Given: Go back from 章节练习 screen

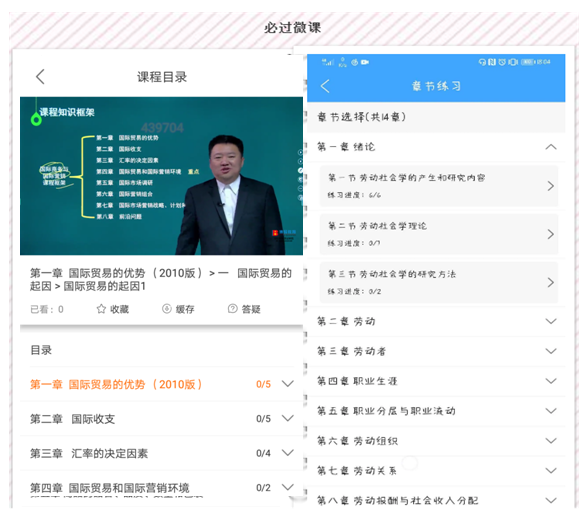Looking at the screenshot, I should 325,86.
